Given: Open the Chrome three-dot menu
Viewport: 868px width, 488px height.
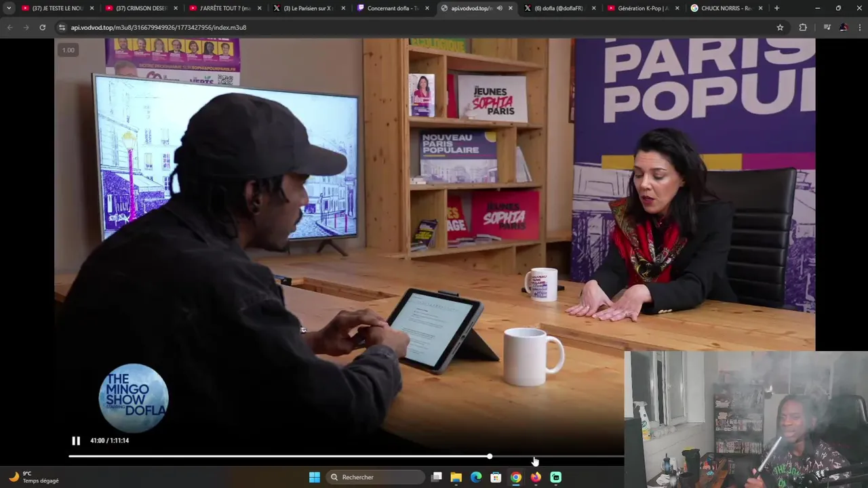Looking at the screenshot, I should [x=859, y=27].
